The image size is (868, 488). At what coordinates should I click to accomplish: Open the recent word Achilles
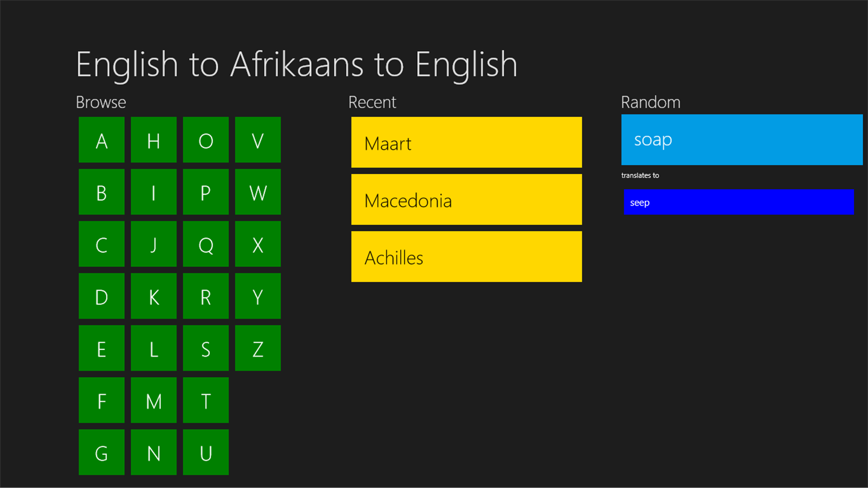(467, 257)
